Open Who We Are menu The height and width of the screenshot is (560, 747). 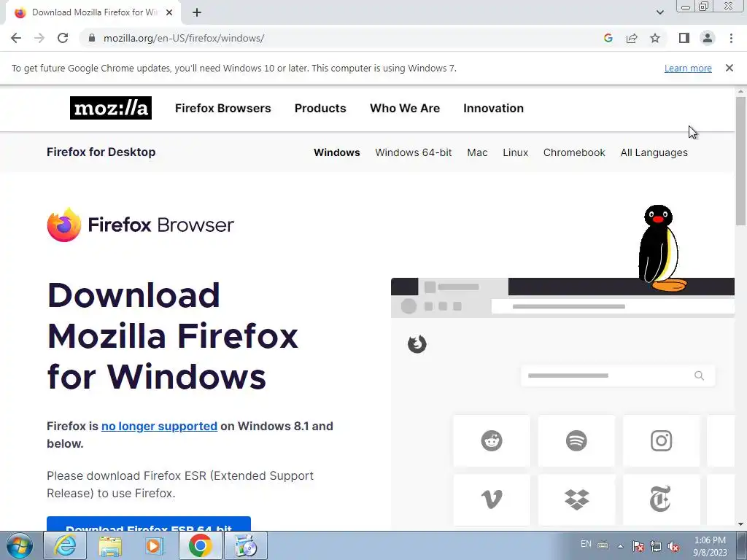(405, 108)
